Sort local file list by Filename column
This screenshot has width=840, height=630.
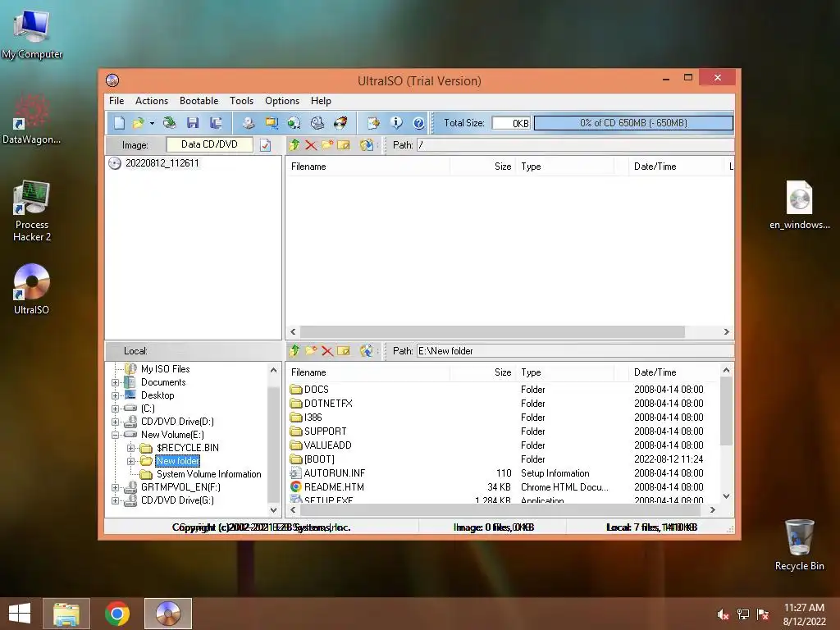pos(367,372)
